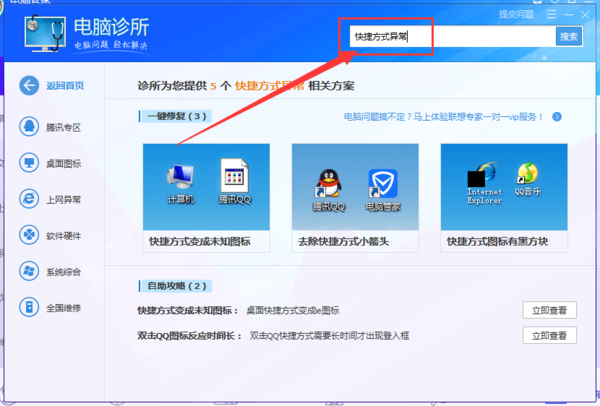Click the 提交问题 link in title bar
The height and width of the screenshot is (406, 600).
pos(516,15)
